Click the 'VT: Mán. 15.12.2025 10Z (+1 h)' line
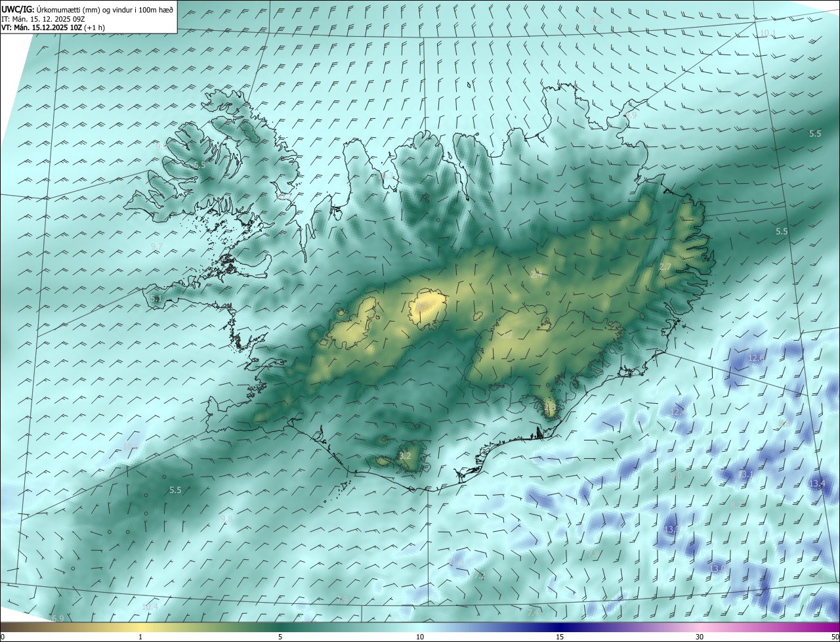Screen dimensions: 840x642 (52, 28)
